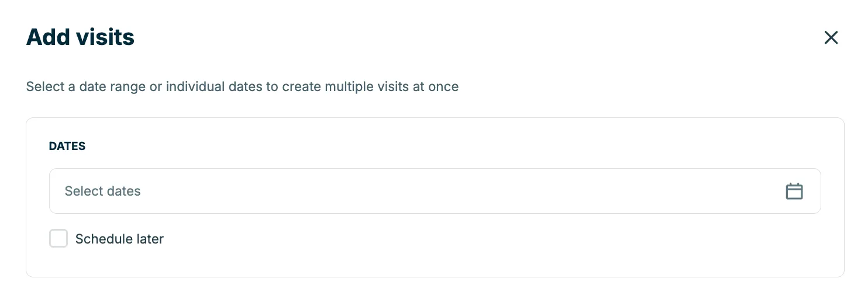The height and width of the screenshot is (306, 868).
Task: Focus the dates field under DATES
Action: click(x=435, y=191)
